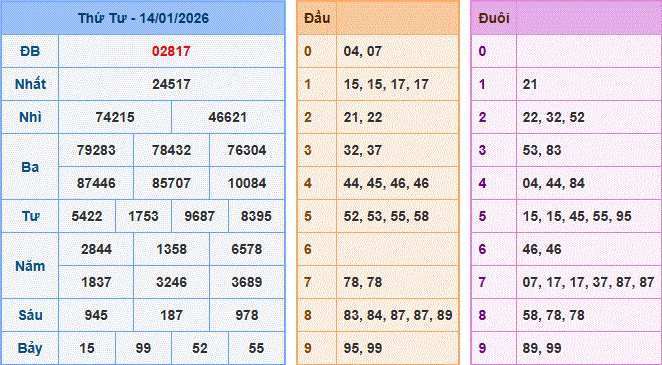Viewport: 662px width, 365px height.
Task: Select third prize number 79283
Action: point(96,150)
